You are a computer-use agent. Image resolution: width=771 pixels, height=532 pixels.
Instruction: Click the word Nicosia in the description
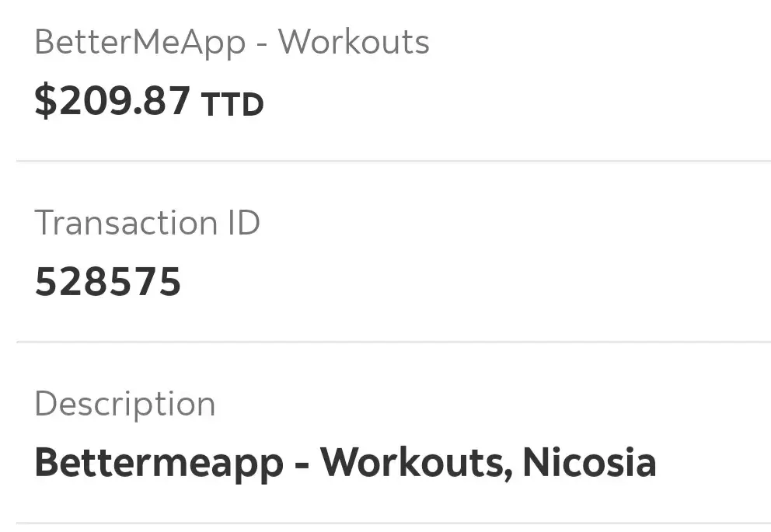(589, 463)
